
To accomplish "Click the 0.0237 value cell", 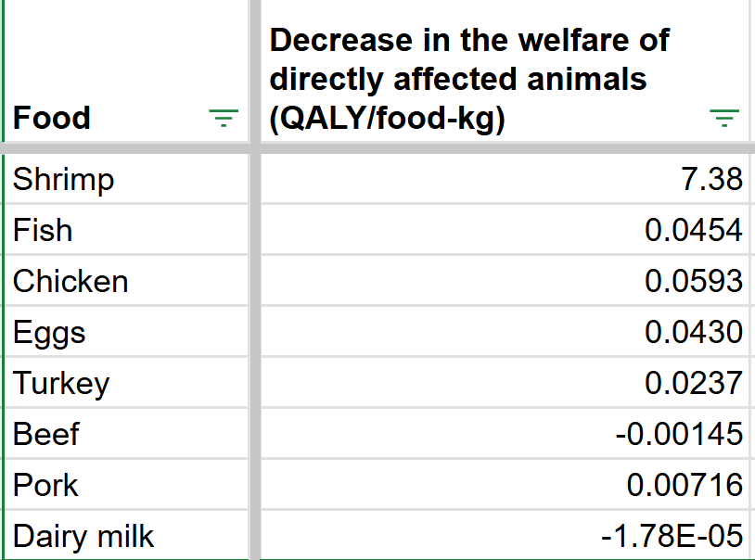I will [505, 383].
